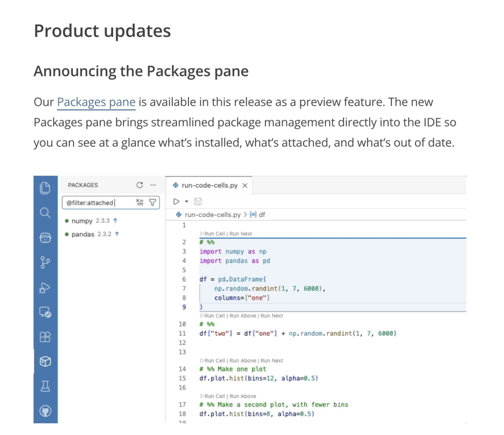Screen dimensions: 504x435
Task: Follow the Packages pane link
Action: [x=96, y=102]
